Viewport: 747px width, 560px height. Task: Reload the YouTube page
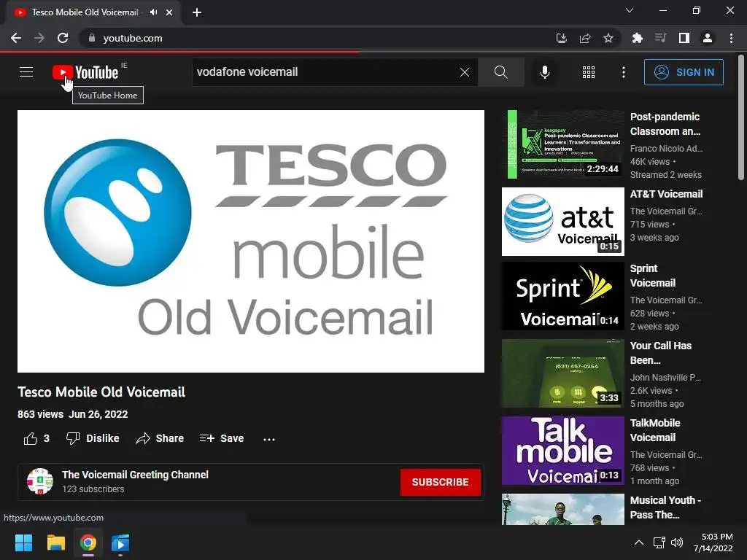tap(63, 38)
